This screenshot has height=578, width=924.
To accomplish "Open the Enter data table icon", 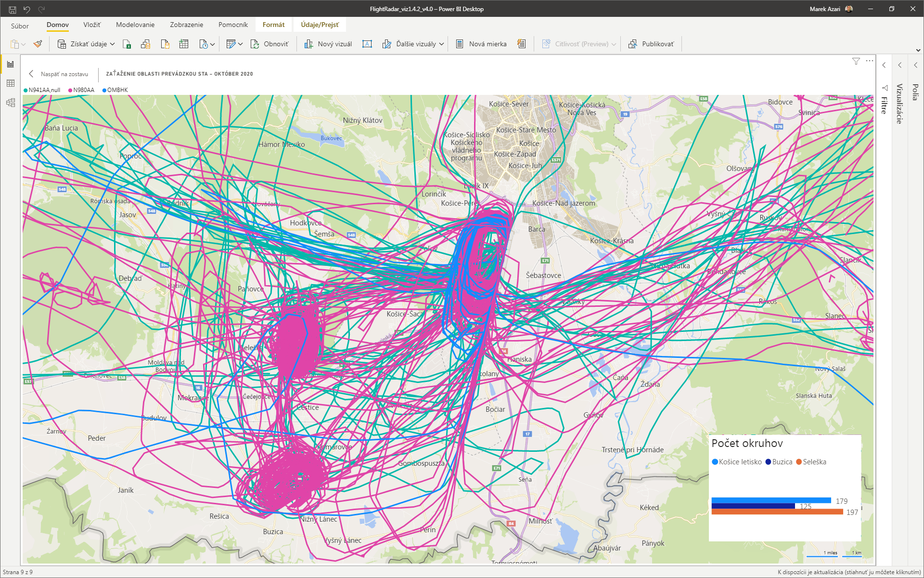I will pos(184,44).
